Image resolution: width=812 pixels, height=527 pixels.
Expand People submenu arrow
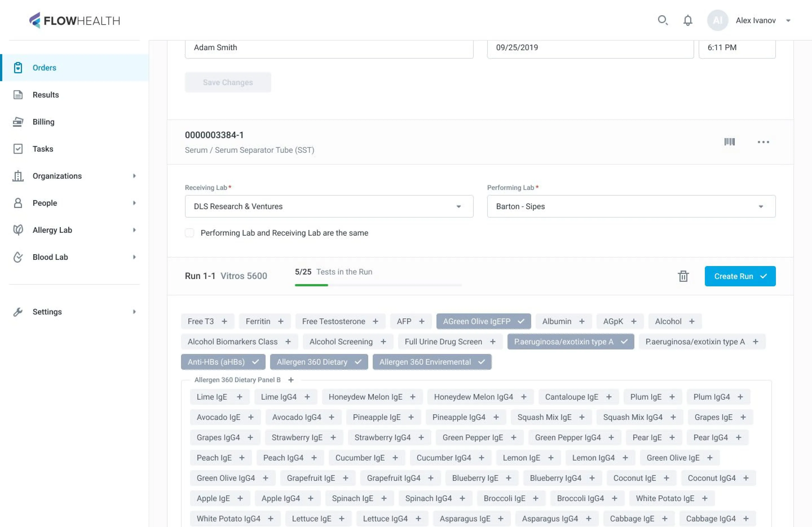click(134, 203)
